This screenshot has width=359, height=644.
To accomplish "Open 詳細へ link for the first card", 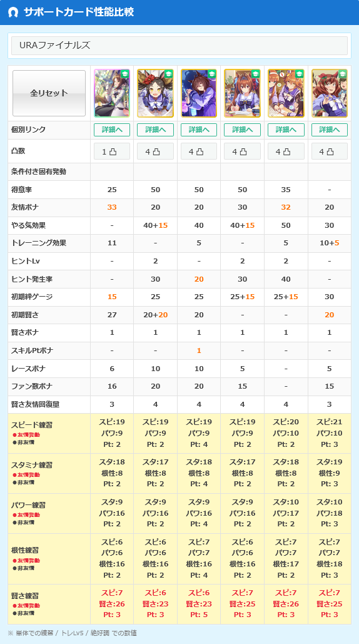I will click(x=112, y=130).
